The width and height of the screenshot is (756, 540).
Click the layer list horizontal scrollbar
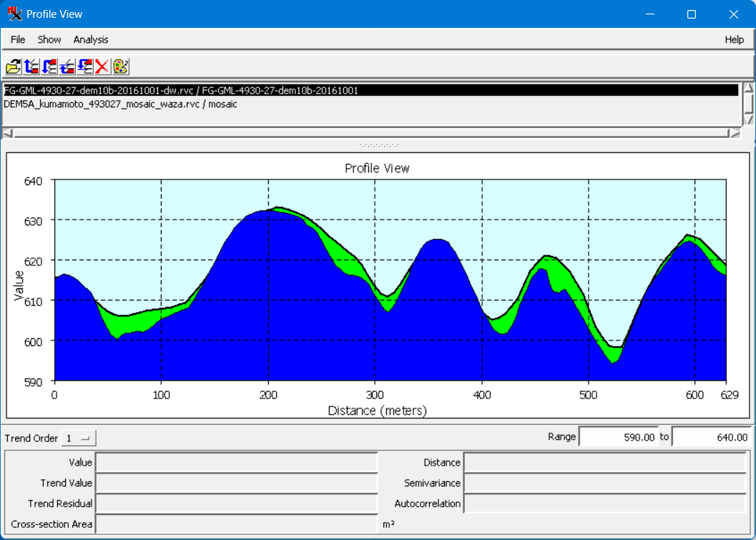pos(371,133)
